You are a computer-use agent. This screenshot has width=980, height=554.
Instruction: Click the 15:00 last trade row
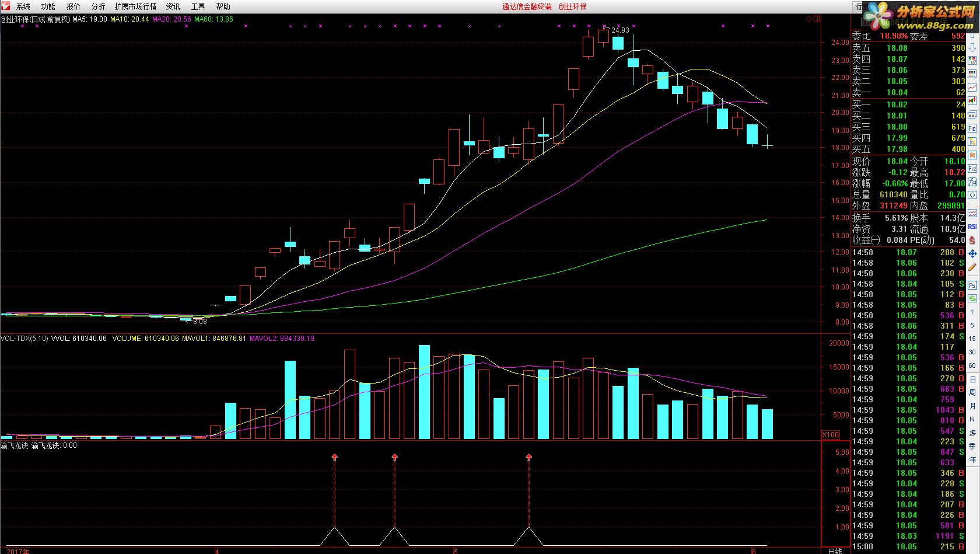(908, 547)
